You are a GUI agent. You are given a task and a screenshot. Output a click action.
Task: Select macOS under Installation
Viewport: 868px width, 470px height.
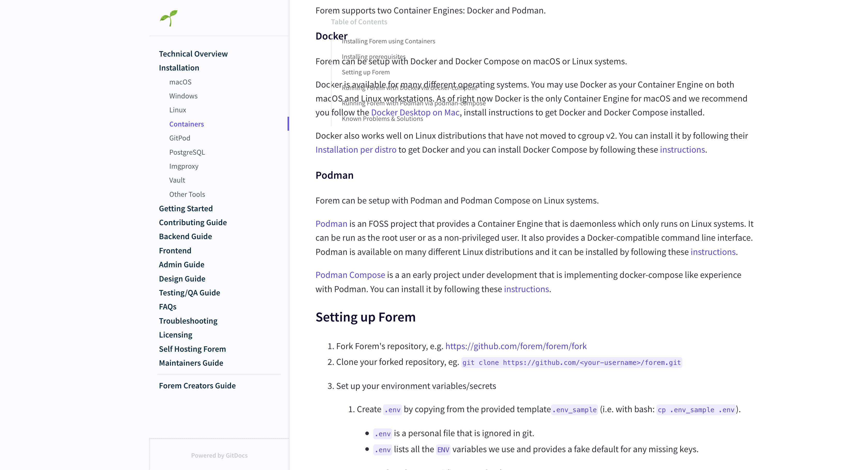(x=180, y=82)
